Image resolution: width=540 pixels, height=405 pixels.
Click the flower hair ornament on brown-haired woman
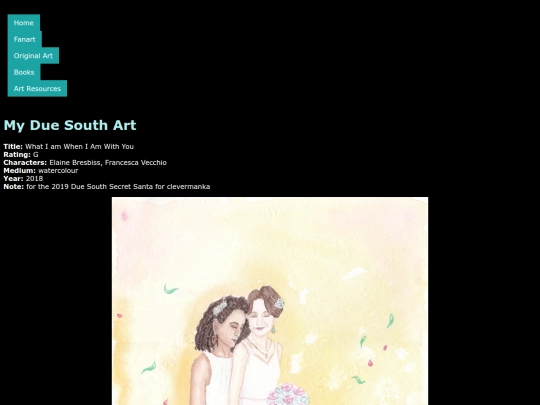coord(279,303)
